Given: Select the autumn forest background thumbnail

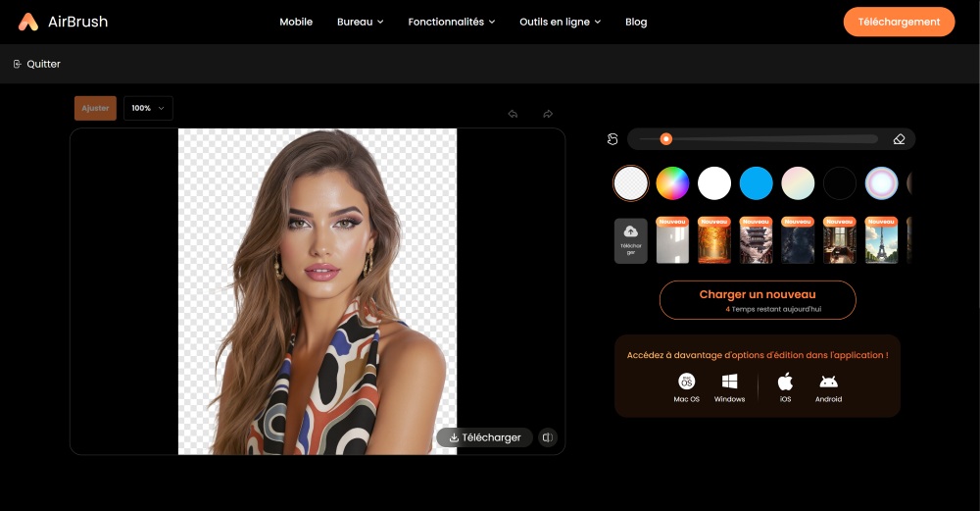Looking at the screenshot, I should (714, 240).
